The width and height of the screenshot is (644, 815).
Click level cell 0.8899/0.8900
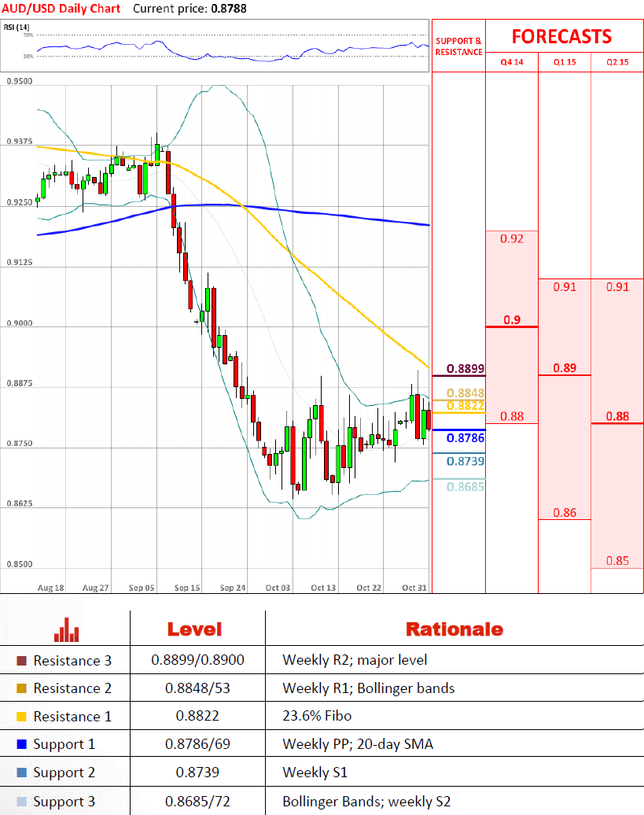coord(197,660)
